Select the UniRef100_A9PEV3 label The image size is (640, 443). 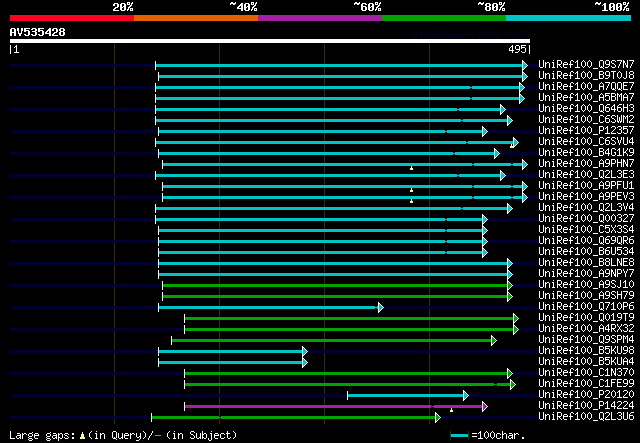click(x=586, y=196)
